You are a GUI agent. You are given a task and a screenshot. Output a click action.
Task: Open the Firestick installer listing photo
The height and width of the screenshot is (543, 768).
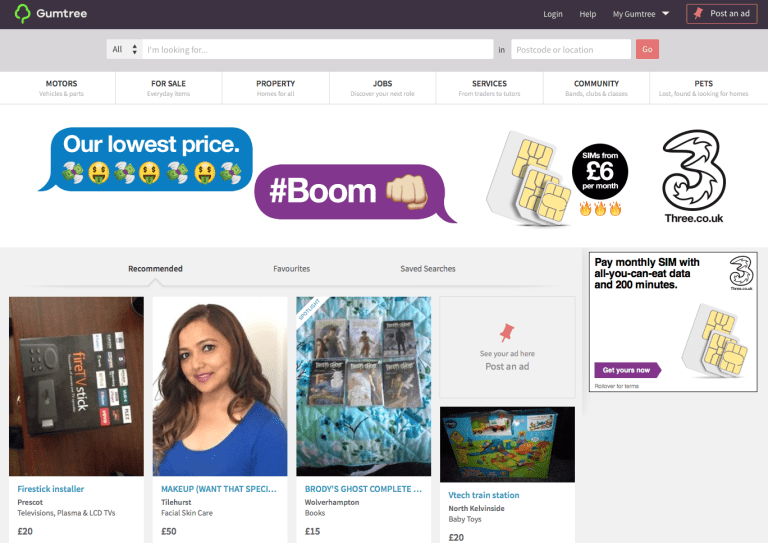[x=76, y=385]
